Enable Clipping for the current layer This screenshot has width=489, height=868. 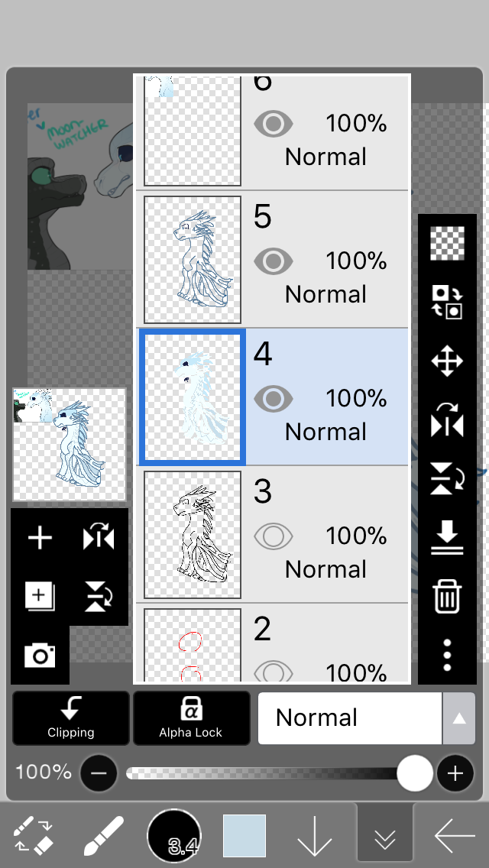pos(71,718)
